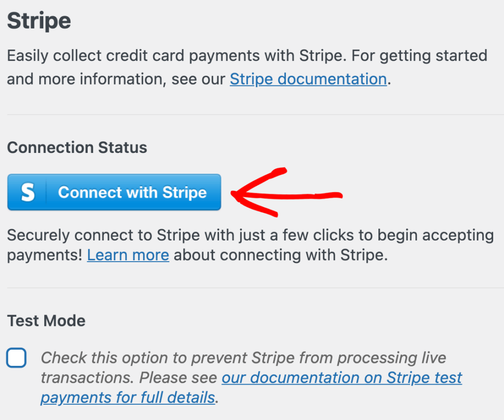The width and height of the screenshot is (504, 420).
Task: Open the documentation on Stripe test payments
Action: (x=342, y=378)
